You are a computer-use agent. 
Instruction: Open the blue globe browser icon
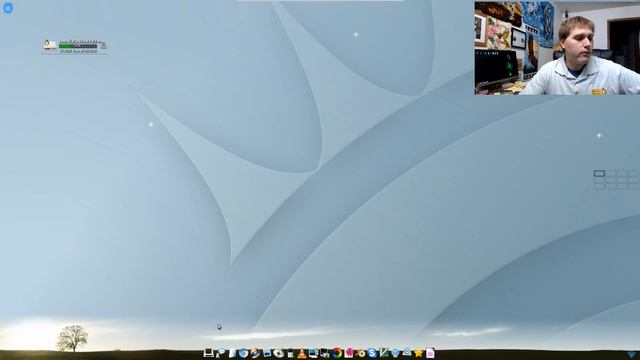click(244, 353)
